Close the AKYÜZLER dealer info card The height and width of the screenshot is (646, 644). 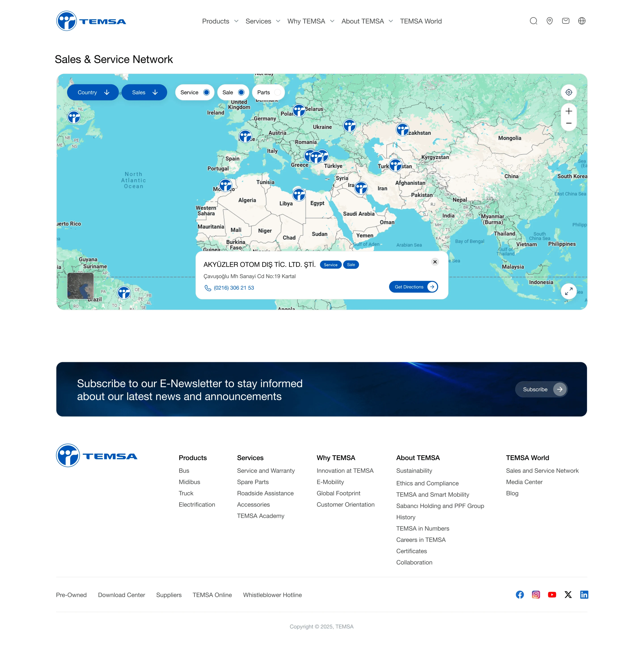point(435,262)
